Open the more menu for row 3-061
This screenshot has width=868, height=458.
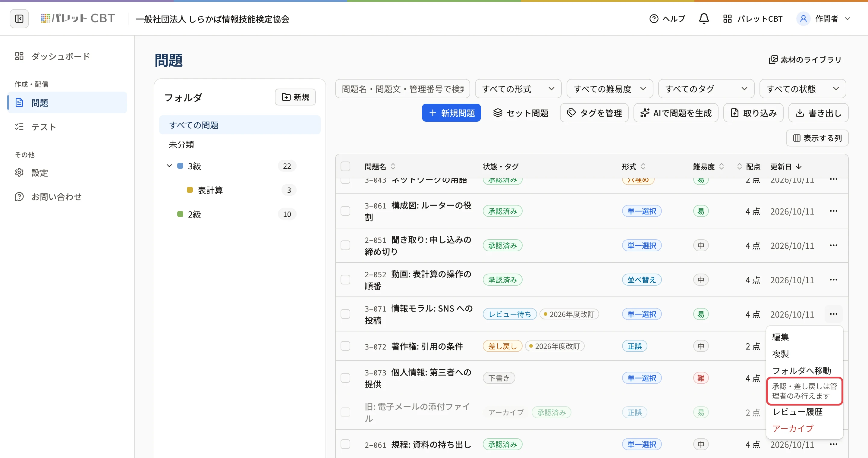pos(833,211)
